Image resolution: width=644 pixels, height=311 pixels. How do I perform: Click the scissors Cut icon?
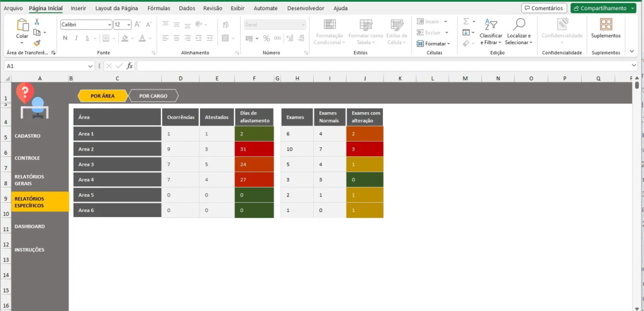pyautogui.click(x=37, y=21)
